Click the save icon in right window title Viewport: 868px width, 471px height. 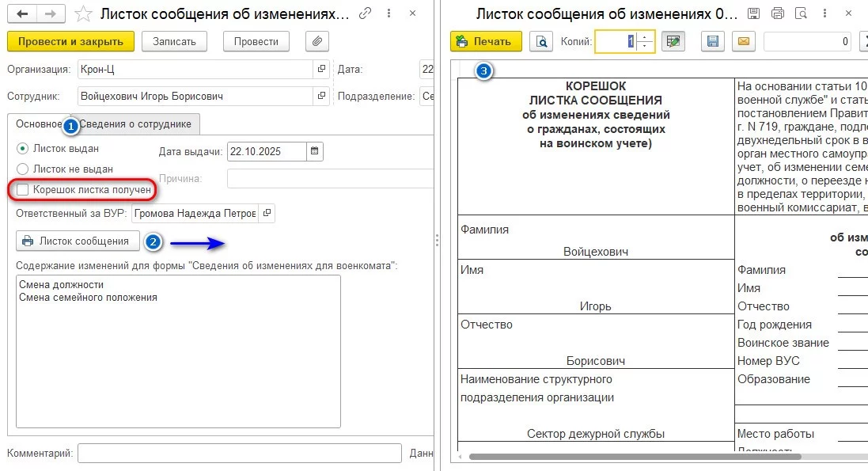coord(752,13)
